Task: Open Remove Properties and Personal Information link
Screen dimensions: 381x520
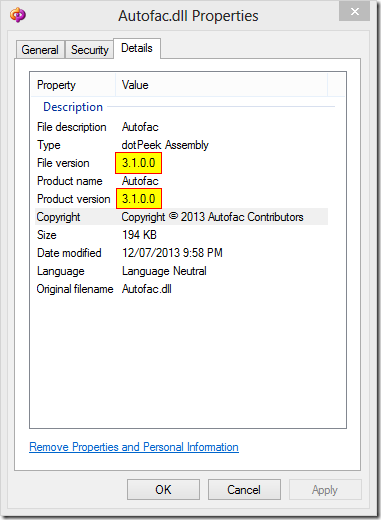Action: point(134,447)
